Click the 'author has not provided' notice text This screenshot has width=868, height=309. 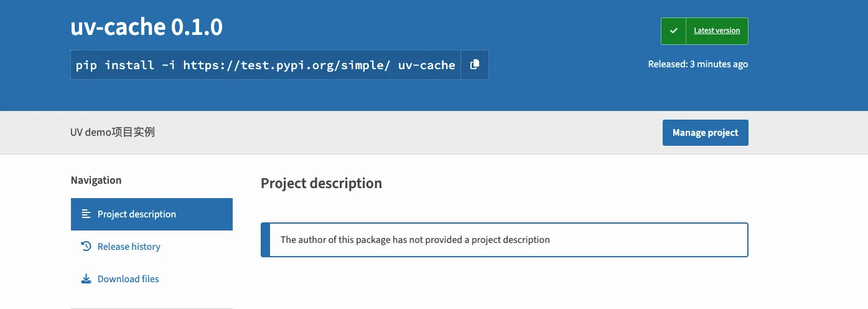pyautogui.click(x=415, y=240)
